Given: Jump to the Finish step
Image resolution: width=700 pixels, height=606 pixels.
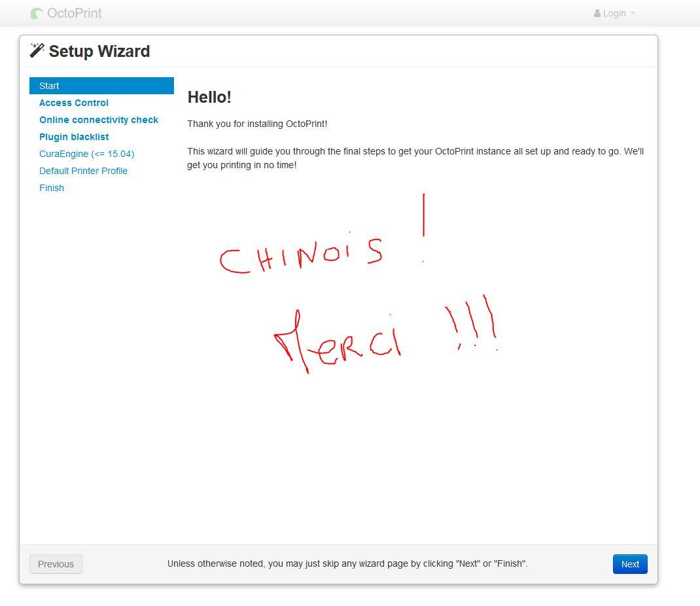Looking at the screenshot, I should (x=52, y=188).
